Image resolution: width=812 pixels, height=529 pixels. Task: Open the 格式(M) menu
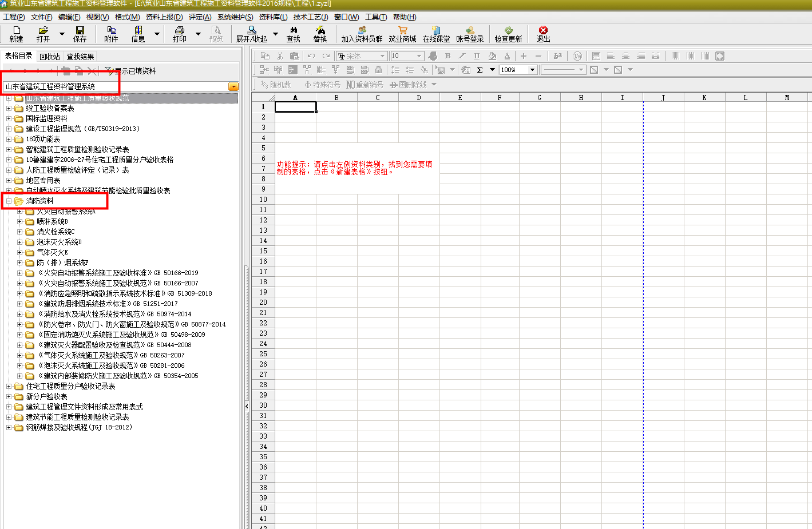coord(127,17)
